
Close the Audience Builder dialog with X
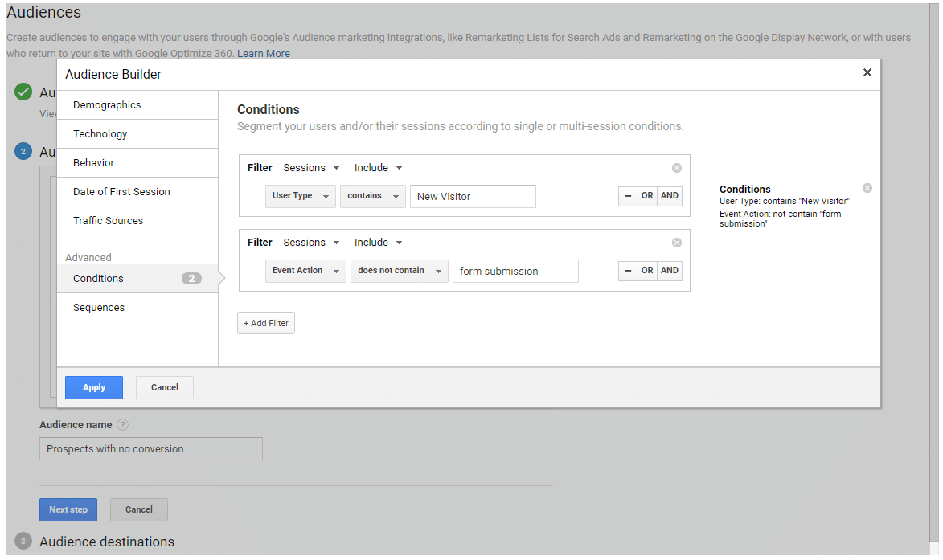click(867, 73)
